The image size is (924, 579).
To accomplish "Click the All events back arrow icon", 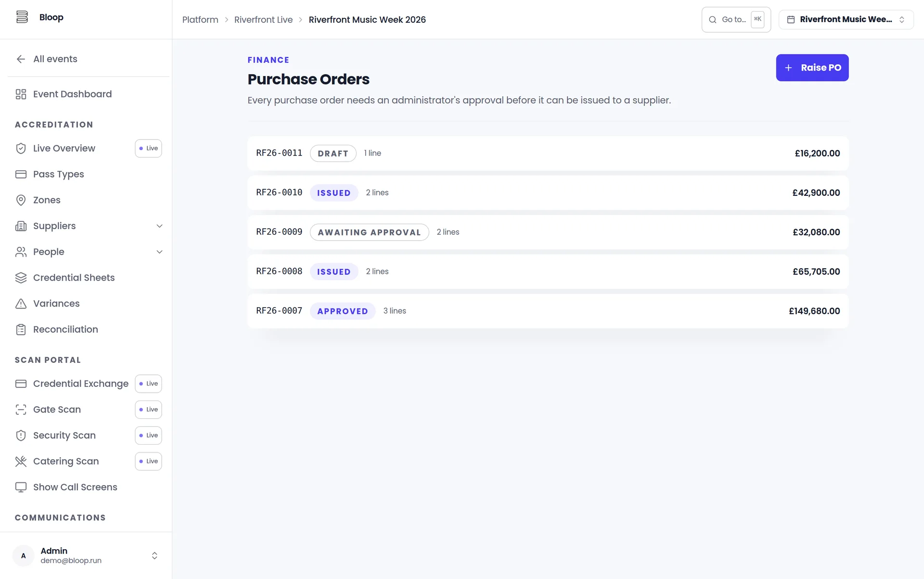I will click(x=21, y=59).
